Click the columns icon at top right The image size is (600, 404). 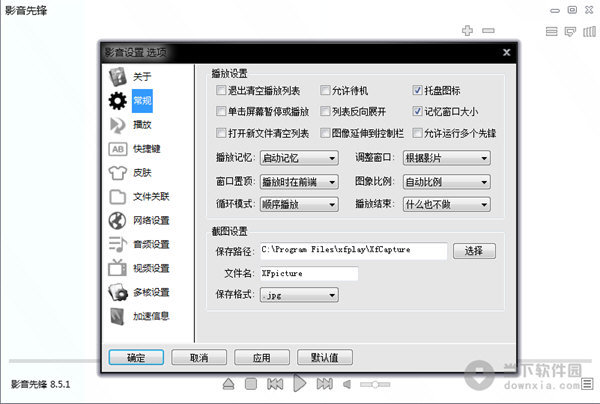(589, 31)
